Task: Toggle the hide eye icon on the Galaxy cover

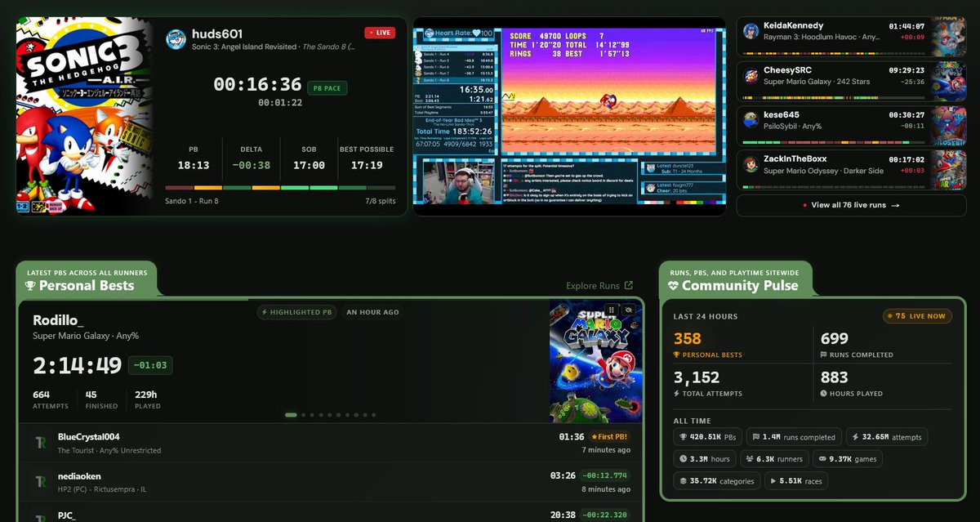Action: point(628,310)
